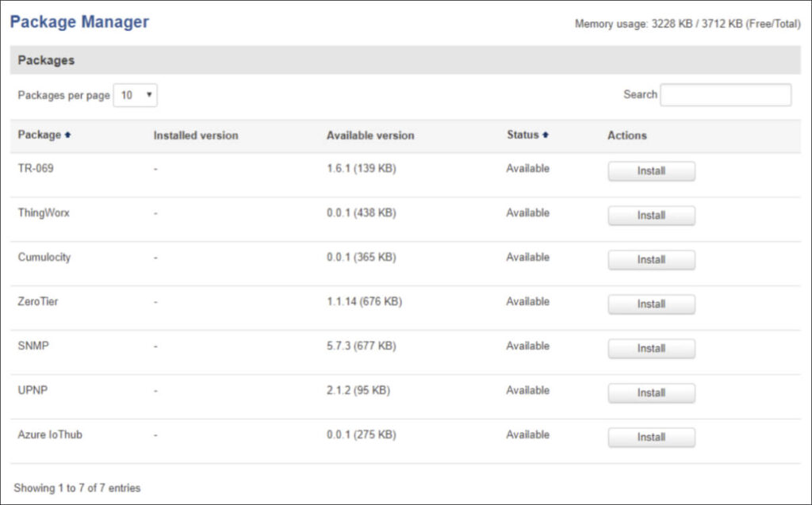Viewport: 812px width, 505px height.
Task: Click the memory usage display text
Action: point(687,25)
